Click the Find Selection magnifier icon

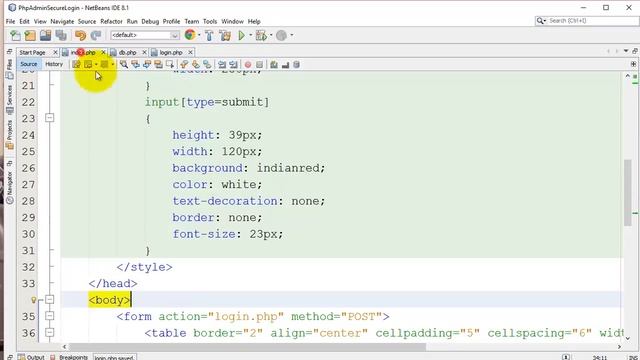tap(124, 64)
